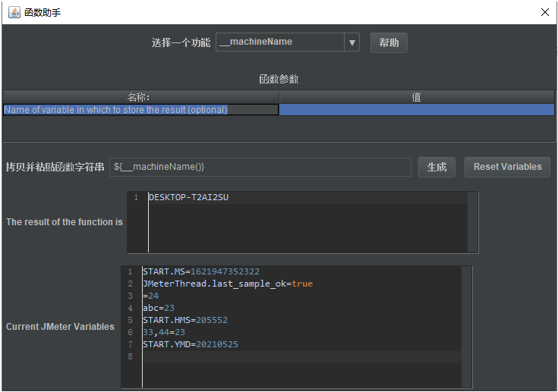The height and width of the screenshot is (392, 558).
Task: Click the 名称: column header
Action: 140,97
